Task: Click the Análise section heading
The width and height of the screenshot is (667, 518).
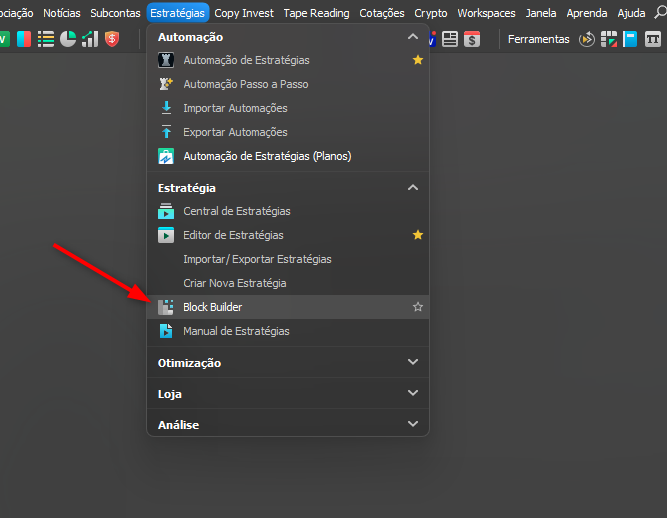Action: (178, 424)
